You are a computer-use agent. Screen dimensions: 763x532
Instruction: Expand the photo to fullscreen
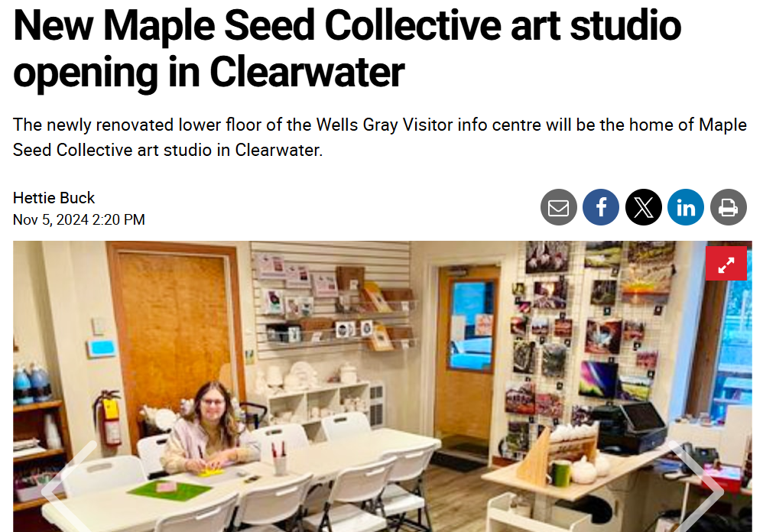[x=726, y=264]
